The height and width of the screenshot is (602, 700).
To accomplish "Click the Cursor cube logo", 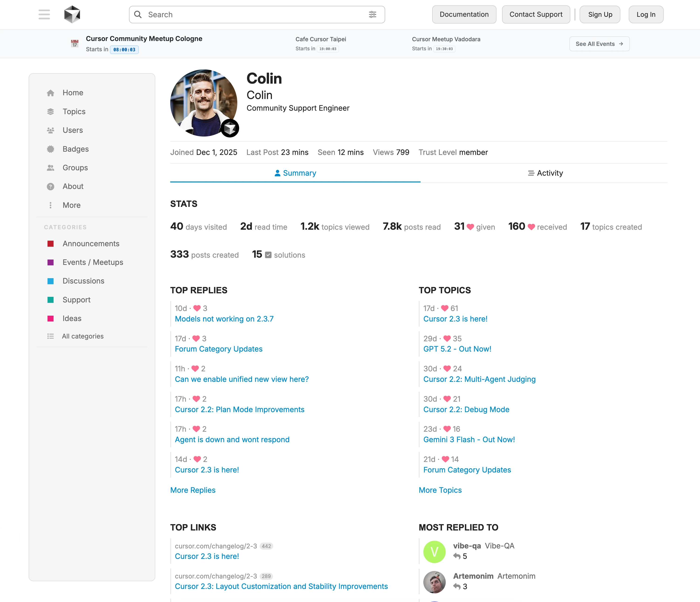I will click(72, 14).
